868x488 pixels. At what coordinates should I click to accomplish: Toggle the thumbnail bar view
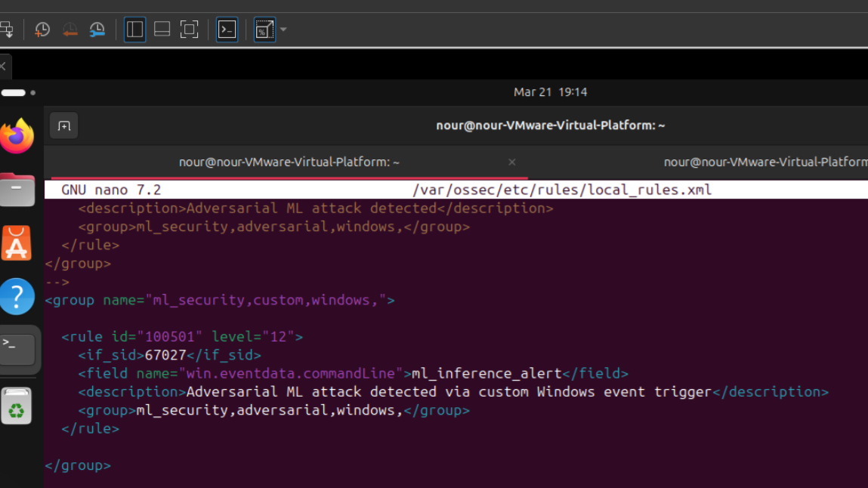(x=162, y=30)
